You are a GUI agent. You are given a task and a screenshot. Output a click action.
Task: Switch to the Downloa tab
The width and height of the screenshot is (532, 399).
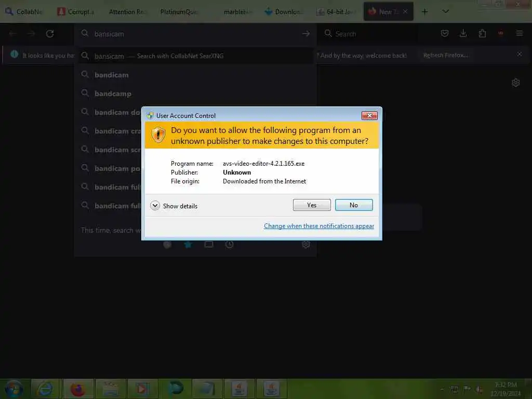click(283, 12)
